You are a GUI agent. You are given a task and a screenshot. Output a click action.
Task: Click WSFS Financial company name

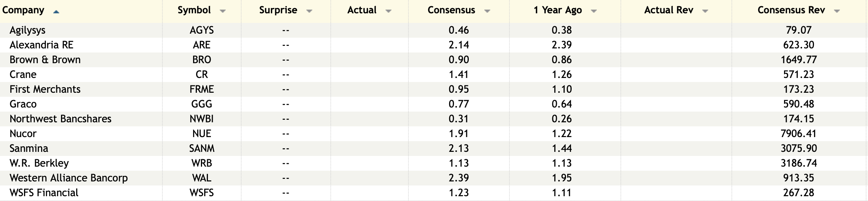[44, 193]
